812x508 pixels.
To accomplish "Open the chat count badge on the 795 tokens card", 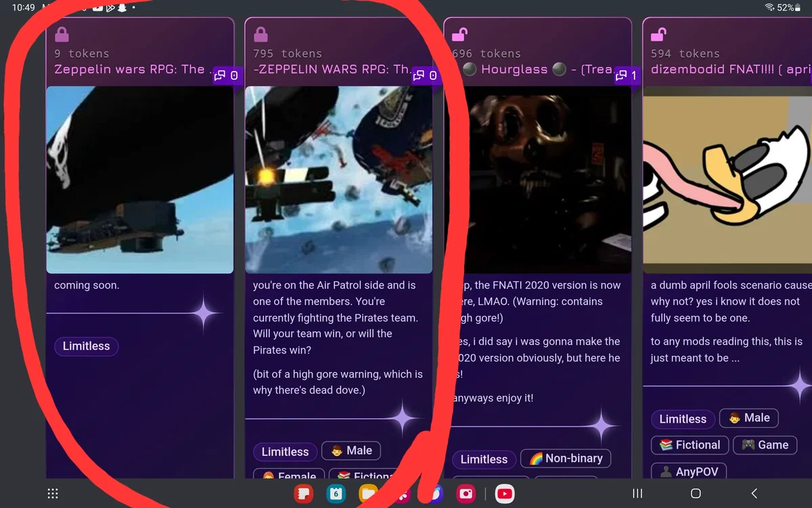I will coord(425,76).
